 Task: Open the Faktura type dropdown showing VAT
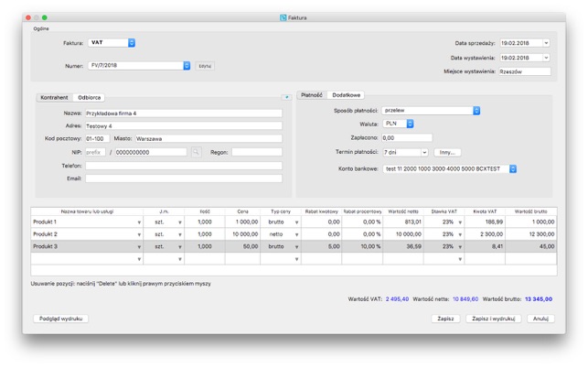pyautogui.click(x=132, y=43)
